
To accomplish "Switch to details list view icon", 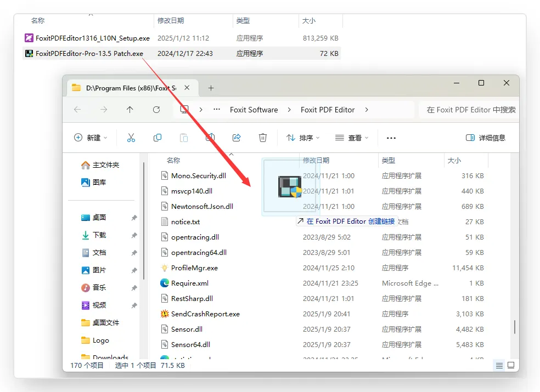I will [499, 366].
